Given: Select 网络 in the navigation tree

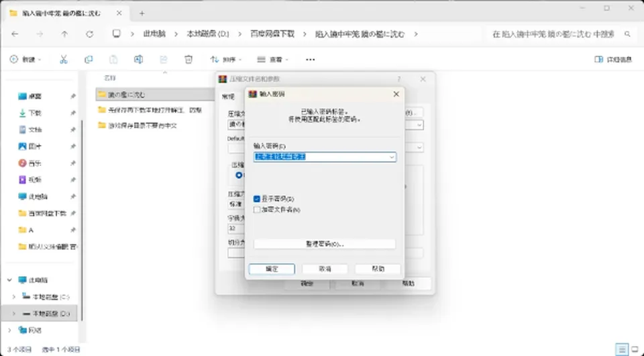Looking at the screenshot, I should tap(35, 330).
